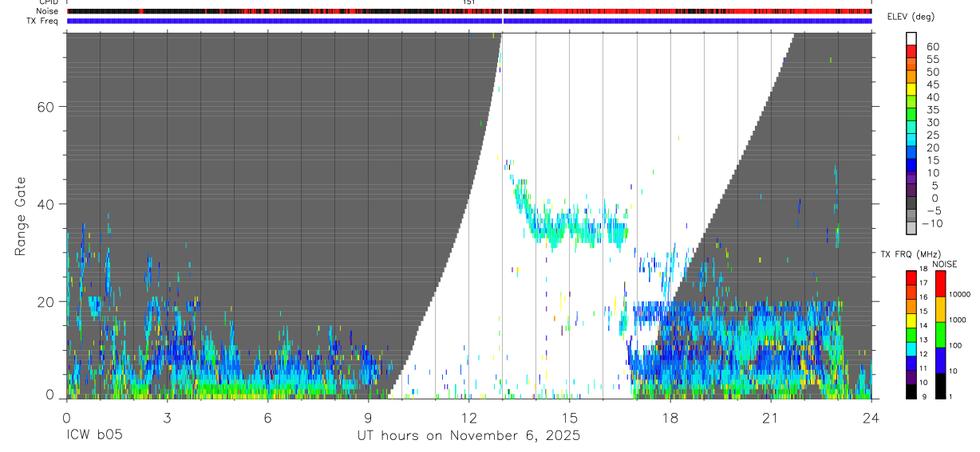The height and width of the screenshot is (452, 980).
Task: Click the time axis tick label '3'
Action: [x=167, y=418]
